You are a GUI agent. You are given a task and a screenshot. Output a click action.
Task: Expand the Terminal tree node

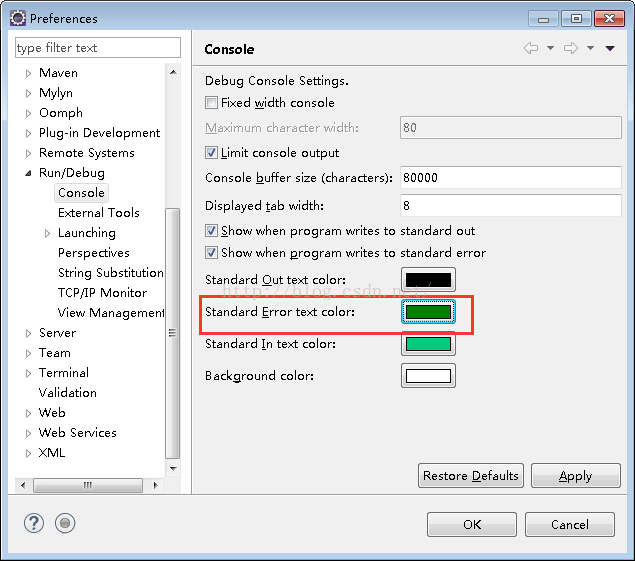[28, 373]
